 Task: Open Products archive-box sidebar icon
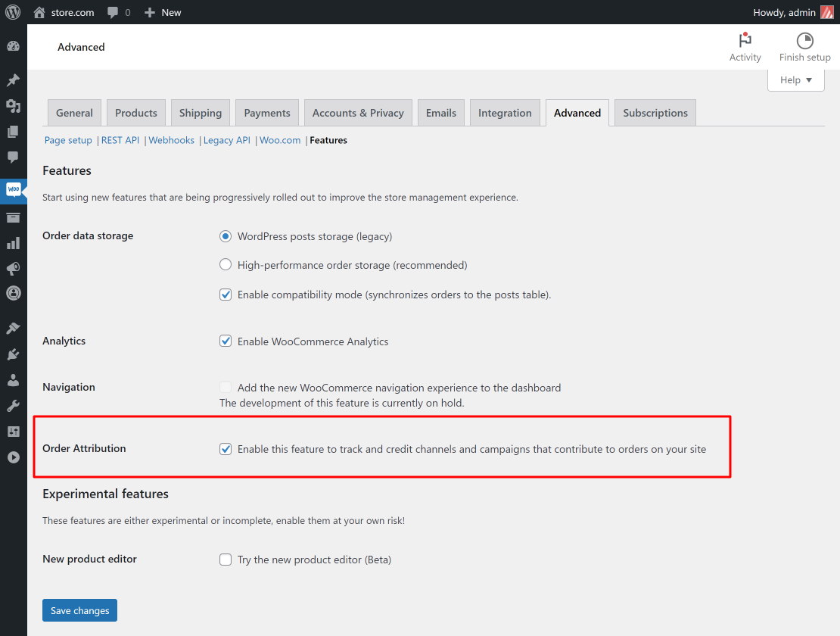click(14, 217)
